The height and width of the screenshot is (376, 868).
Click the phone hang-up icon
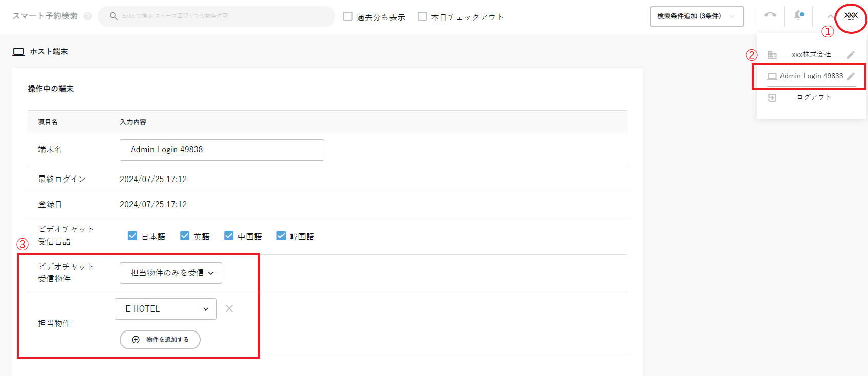(x=770, y=15)
